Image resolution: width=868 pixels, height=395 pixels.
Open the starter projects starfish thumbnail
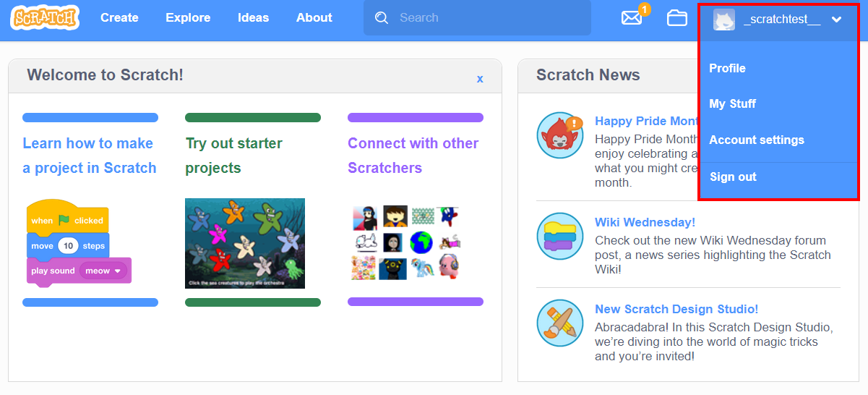pos(245,243)
